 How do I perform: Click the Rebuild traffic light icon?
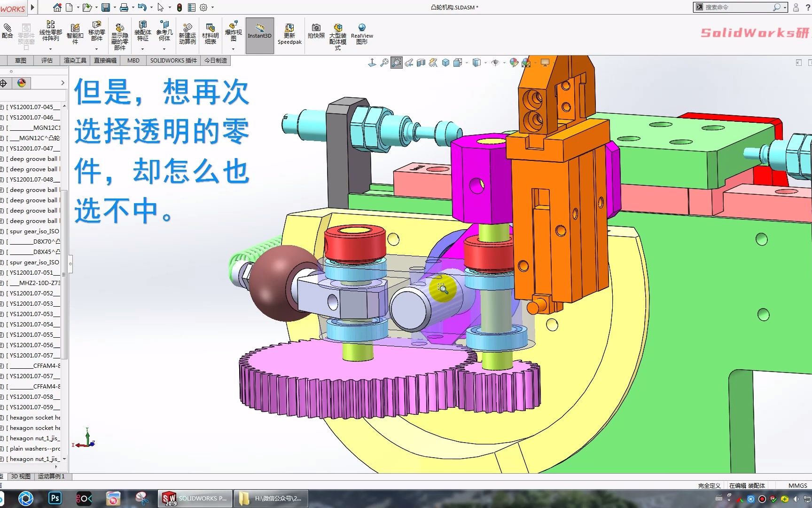[180, 8]
